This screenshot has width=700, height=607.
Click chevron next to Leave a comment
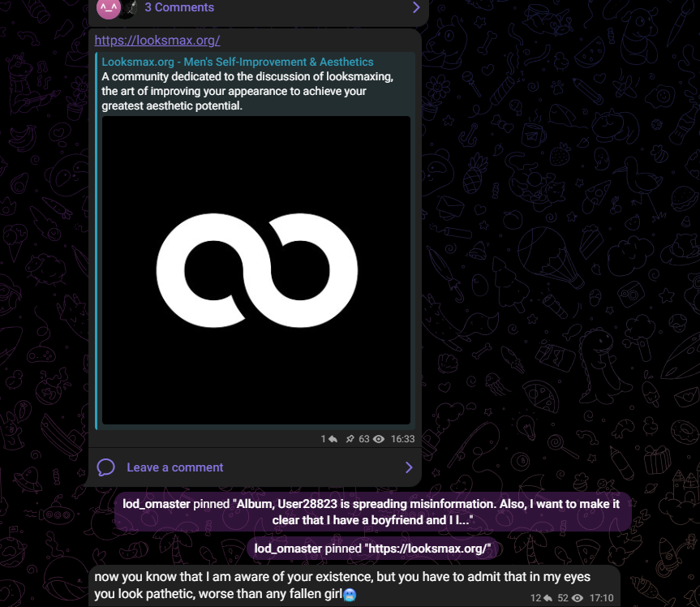409,467
